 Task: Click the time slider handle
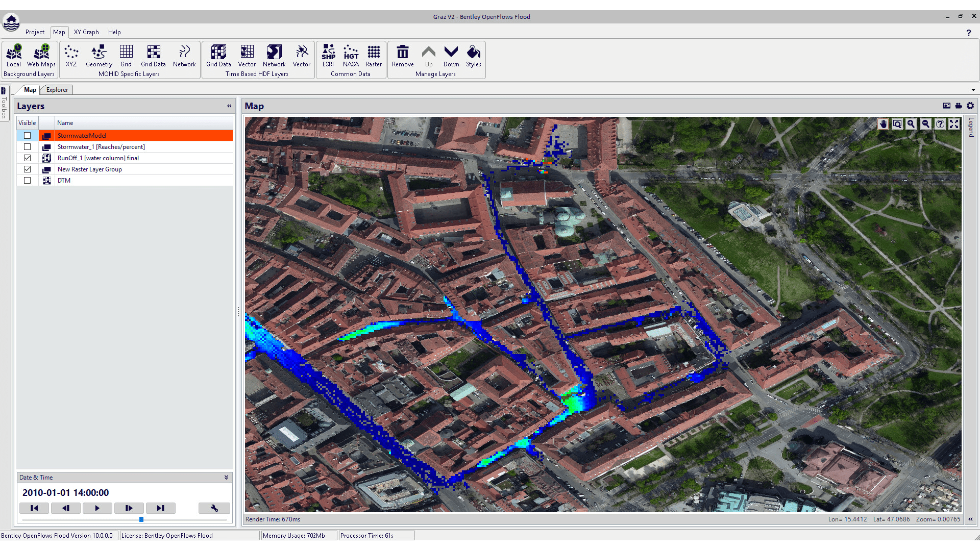(x=141, y=519)
